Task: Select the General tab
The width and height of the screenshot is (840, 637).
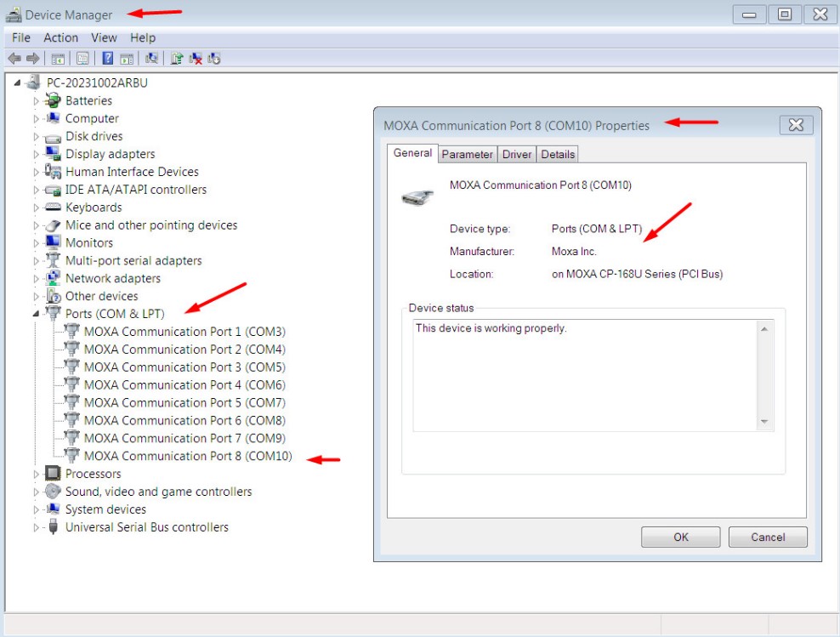Action: point(412,153)
